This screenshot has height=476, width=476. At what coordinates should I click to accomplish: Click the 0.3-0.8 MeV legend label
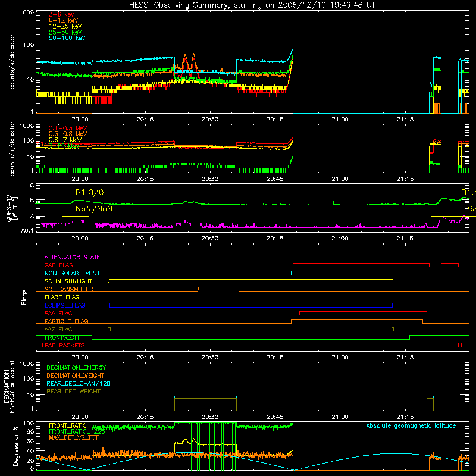pyautogui.click(x=68, y=134)
